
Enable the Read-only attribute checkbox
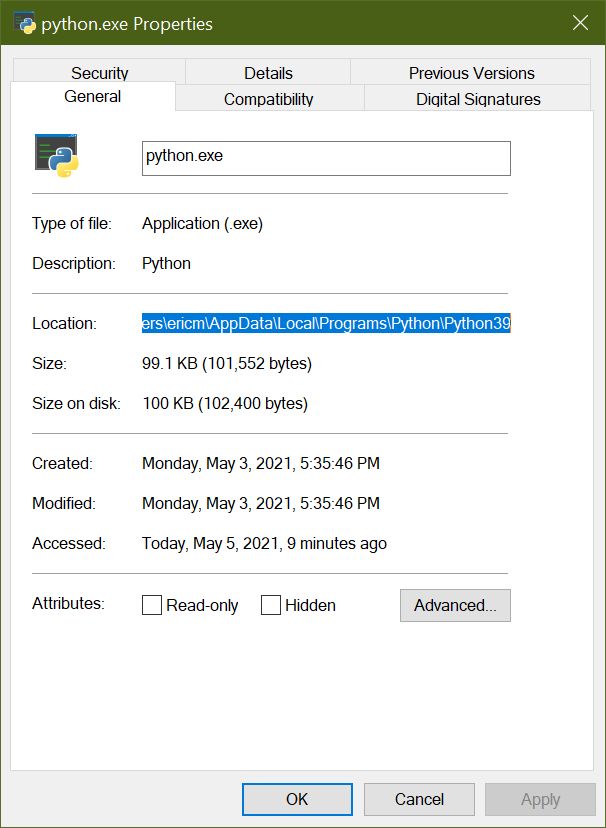click(152, 605)
